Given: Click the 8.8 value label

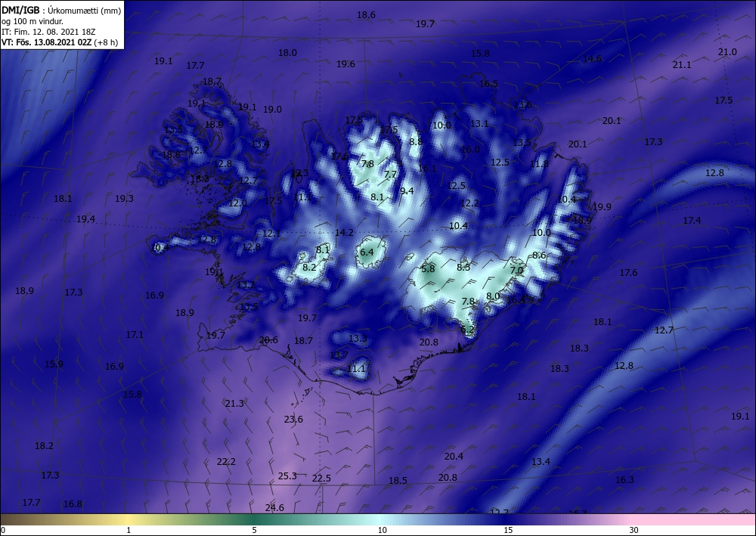Looking at the screenshot, I should pyautogui.click(x=416, y=141).
